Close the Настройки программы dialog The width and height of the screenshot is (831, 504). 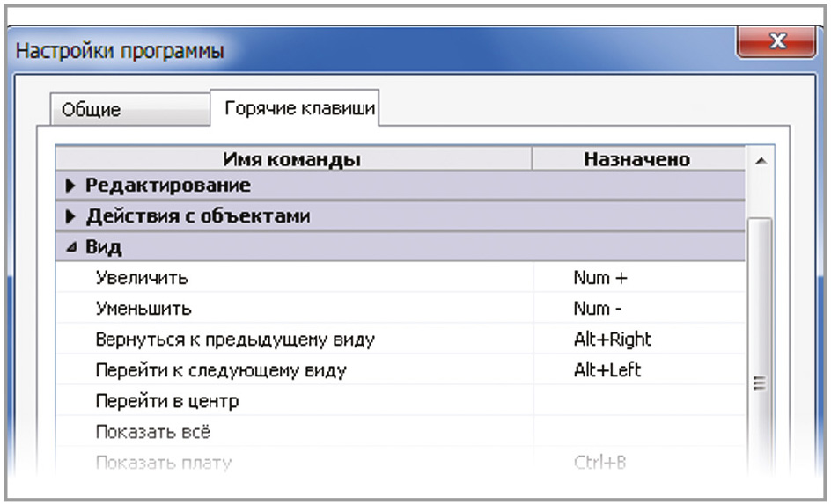pos(776,41)
